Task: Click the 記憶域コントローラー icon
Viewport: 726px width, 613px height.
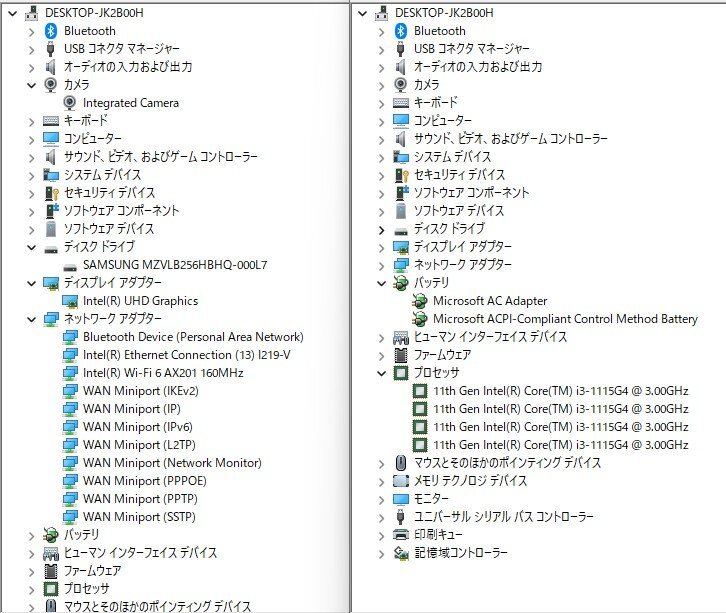Action: coord(401,553)
